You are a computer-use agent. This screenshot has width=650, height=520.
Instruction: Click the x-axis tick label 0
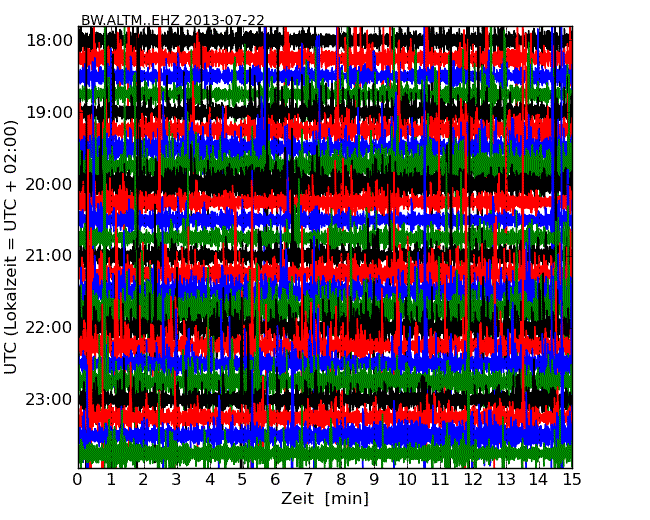[x=78, y=480]
